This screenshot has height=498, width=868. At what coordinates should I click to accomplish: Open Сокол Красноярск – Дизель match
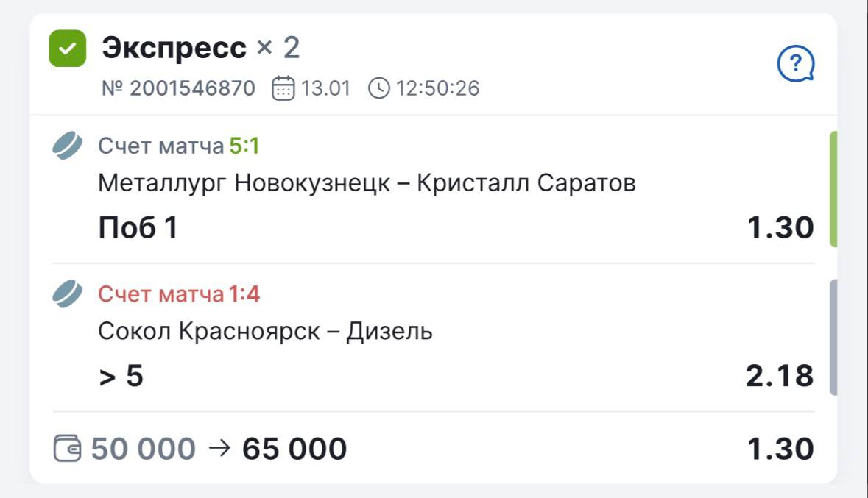265,332
